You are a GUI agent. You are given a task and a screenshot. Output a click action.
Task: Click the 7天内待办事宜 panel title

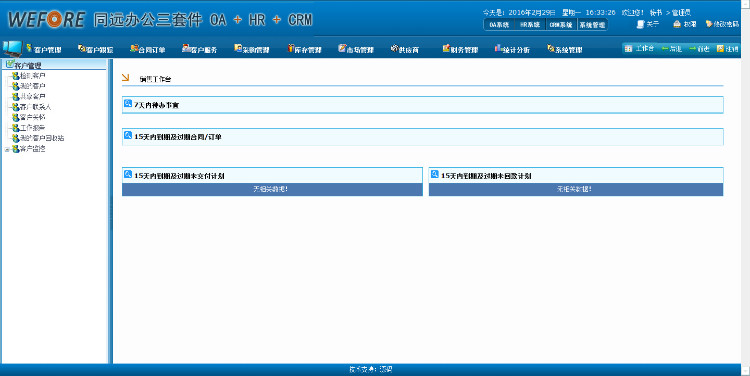pyautogui.click(x=156, y=105)
